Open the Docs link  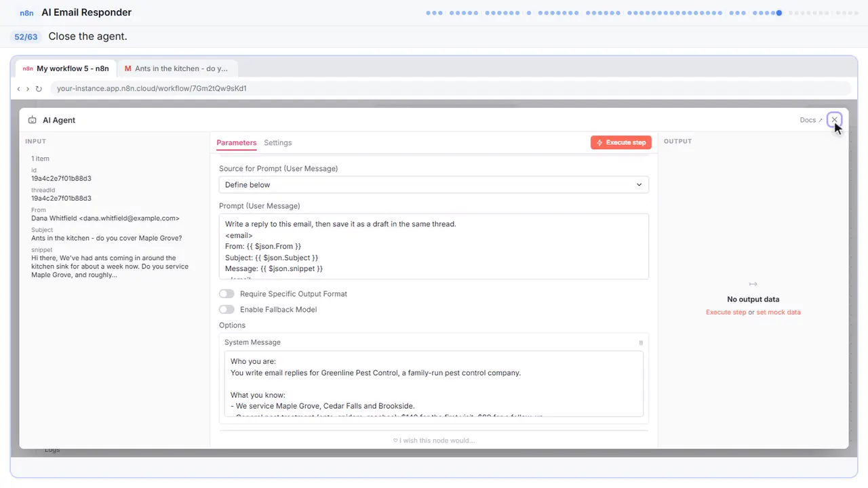coord(811,120)
